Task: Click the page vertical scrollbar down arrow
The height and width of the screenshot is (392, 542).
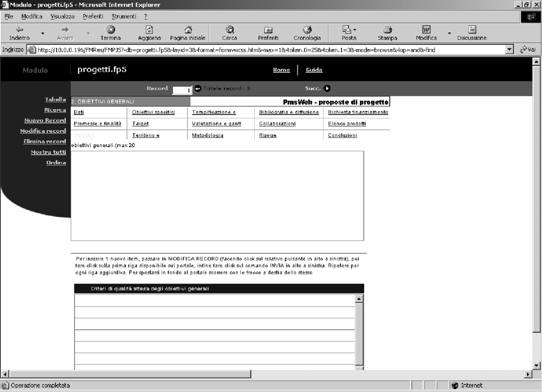Action: pyautogui.click(x=536, y=365)
